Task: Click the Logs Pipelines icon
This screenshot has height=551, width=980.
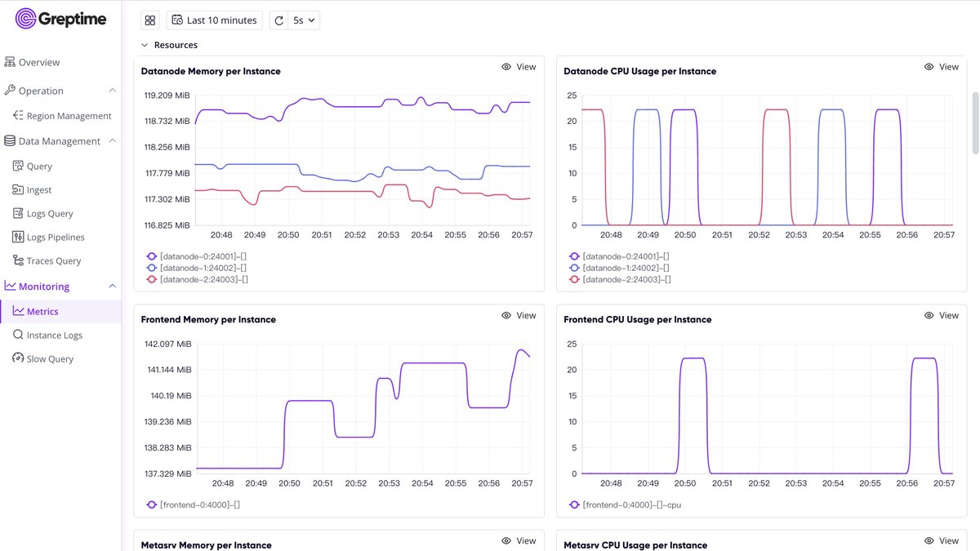Action: (19, 237)
